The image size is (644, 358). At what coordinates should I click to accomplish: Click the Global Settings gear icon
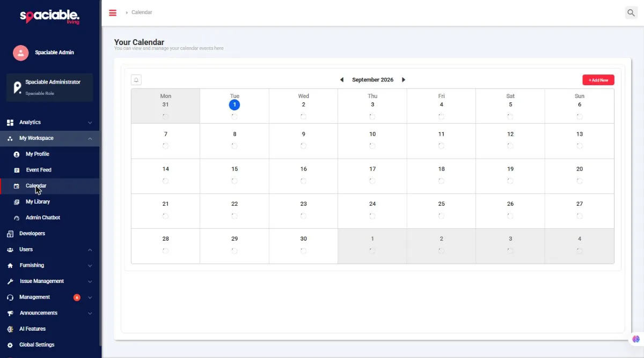(10, 345)
